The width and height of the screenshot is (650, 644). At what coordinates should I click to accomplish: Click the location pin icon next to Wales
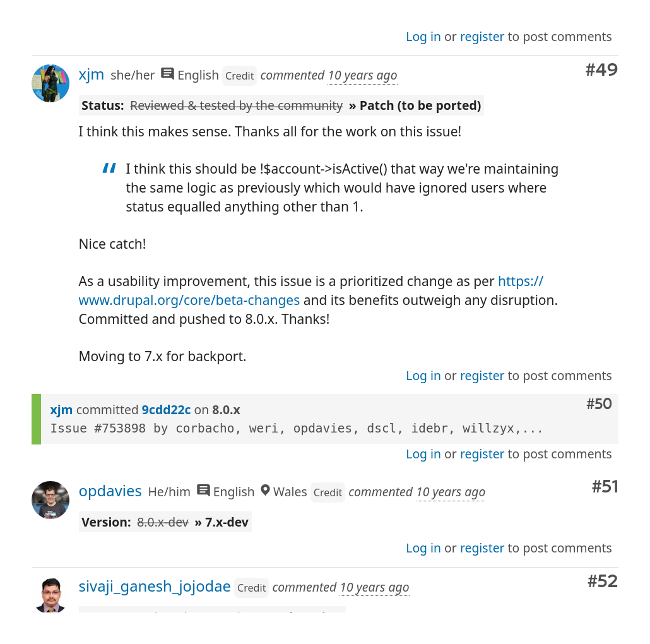pos(266,491)
